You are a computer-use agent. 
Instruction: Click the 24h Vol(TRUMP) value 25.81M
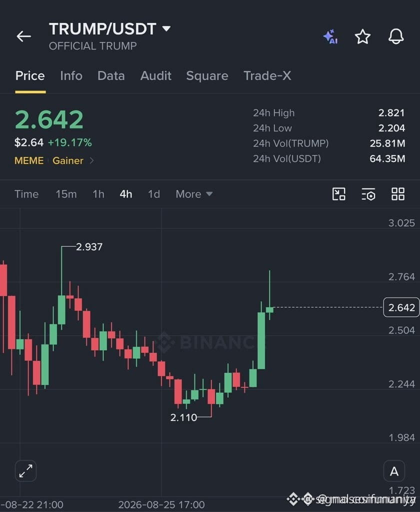click(387, 143)
